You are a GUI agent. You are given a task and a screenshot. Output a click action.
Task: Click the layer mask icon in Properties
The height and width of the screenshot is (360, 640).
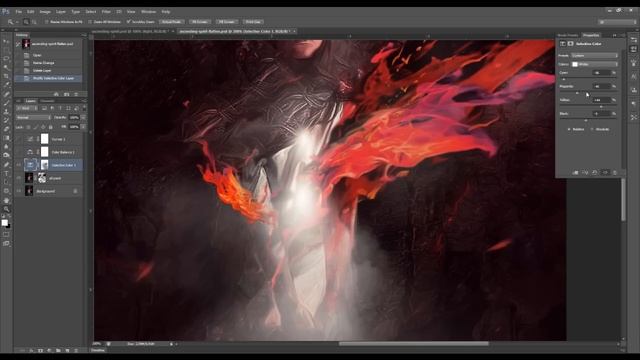point(571,44)
